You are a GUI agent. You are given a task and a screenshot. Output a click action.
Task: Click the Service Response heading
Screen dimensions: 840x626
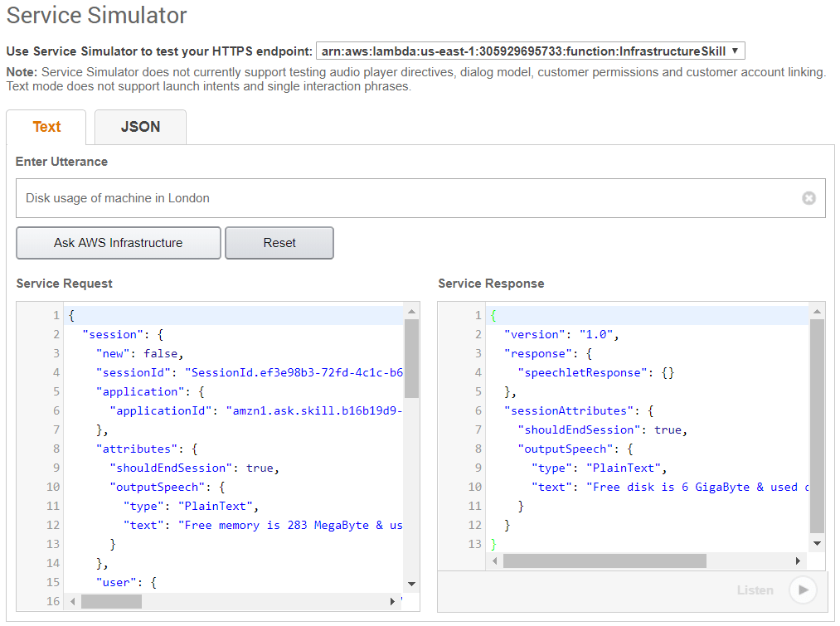(x=491, y=284)
